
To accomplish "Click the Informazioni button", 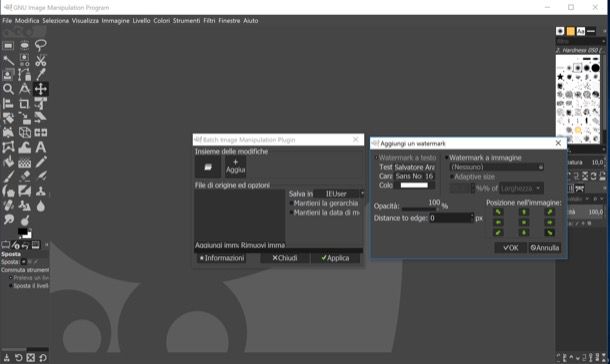I will pos(221,258).
